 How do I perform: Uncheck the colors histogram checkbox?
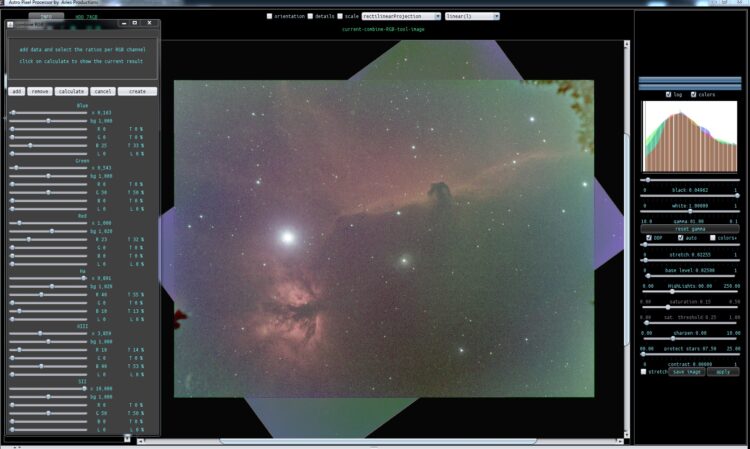[693, 95]
